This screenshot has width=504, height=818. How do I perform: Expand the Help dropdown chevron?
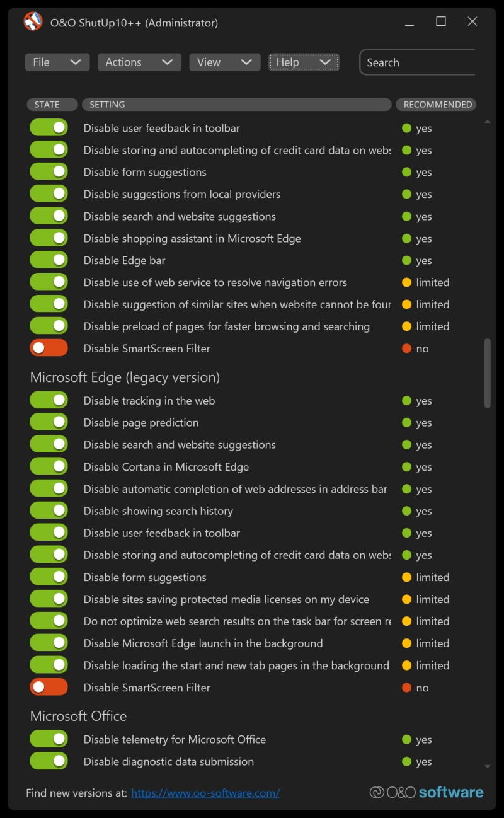tap(325, 62)
